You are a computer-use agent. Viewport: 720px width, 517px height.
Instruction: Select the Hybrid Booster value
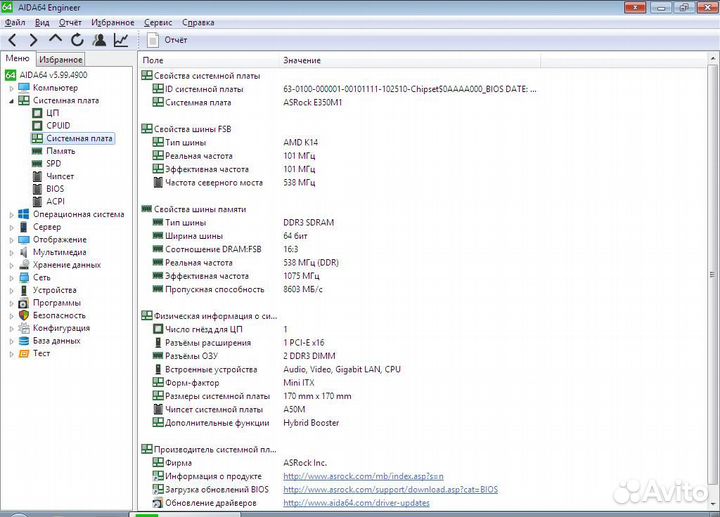pos(311,422)
